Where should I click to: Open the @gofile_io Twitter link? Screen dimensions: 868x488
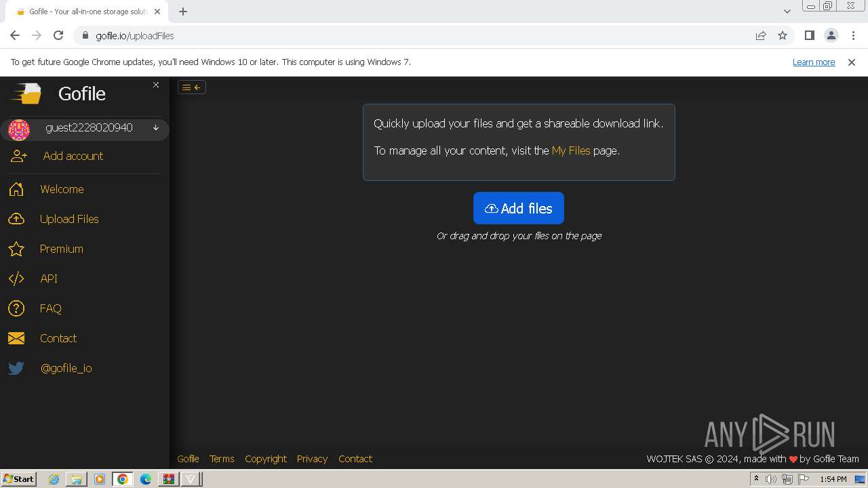(66, 368)
